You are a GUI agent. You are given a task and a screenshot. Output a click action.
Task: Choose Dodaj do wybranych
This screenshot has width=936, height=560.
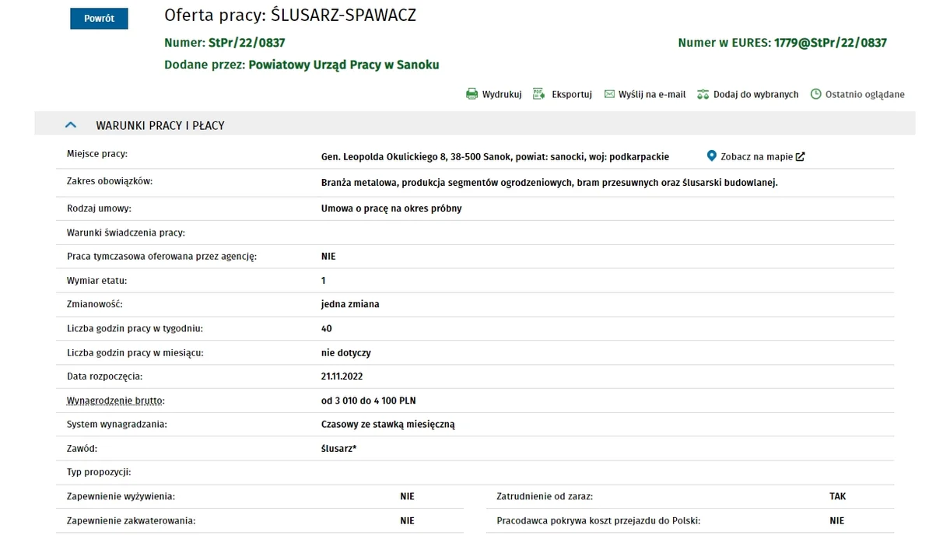point(755,94)
